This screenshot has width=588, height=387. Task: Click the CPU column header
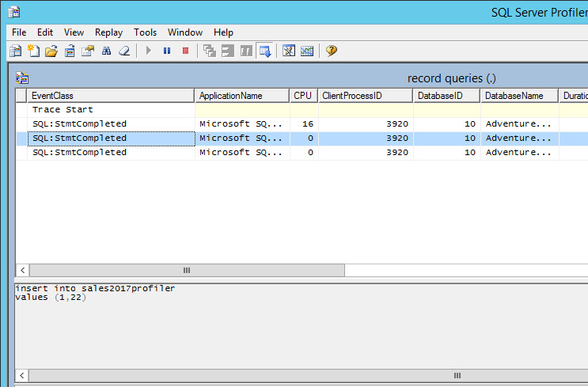(304, 96)
